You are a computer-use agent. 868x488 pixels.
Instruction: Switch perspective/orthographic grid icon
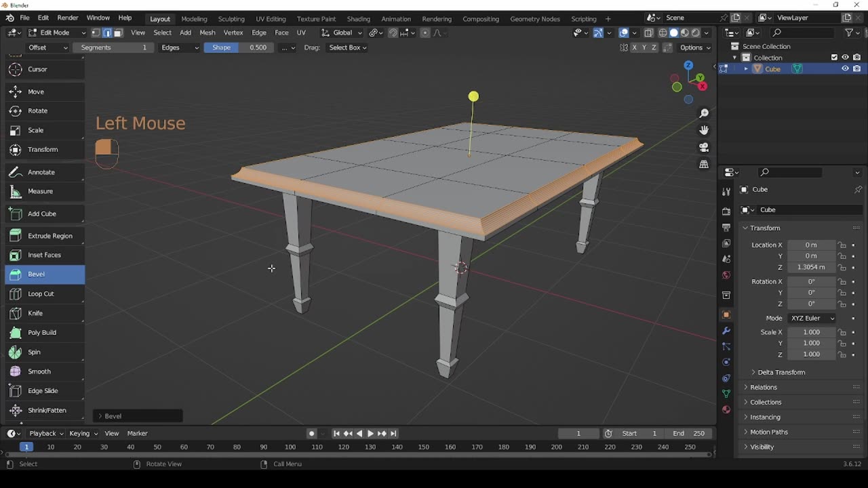coord(704,164)
